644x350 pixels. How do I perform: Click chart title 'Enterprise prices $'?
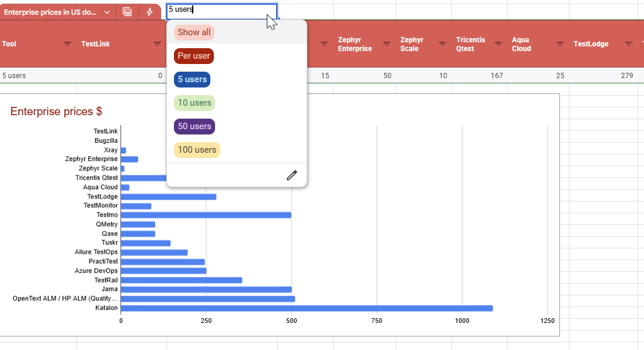click(x=56, y=112)
